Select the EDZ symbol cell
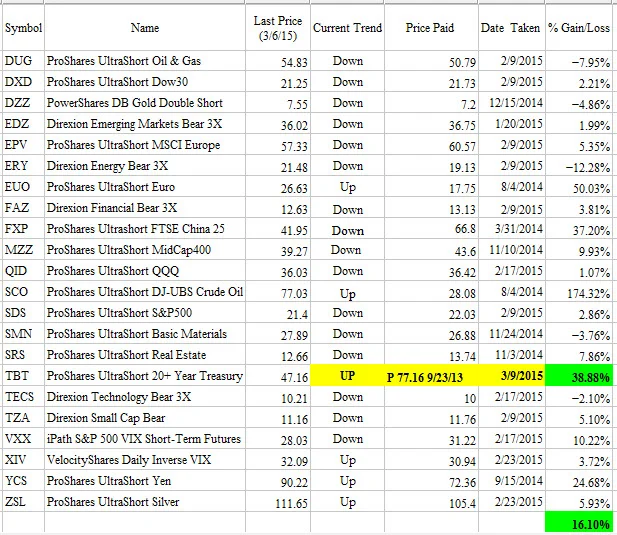Image resolution: width=617 pixels, height=535 pixels. tap(23, 124)
